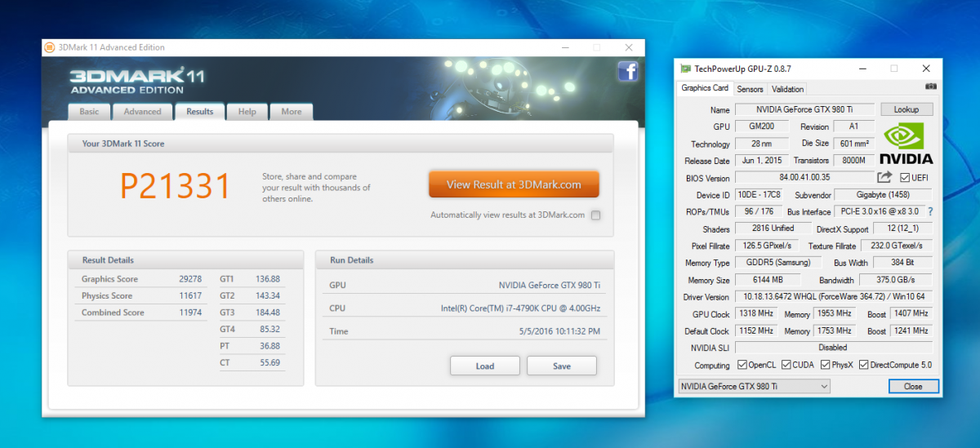Click the Combined Score value 11974
Viewport: 980px width, 448px height.
click(x=190, y=313)
